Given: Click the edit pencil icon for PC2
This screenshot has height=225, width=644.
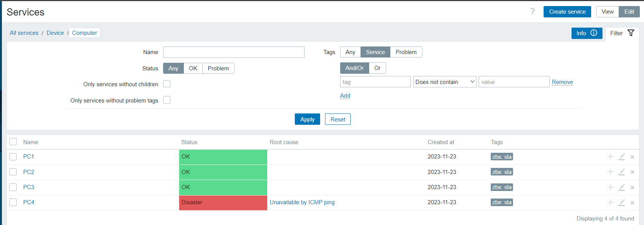Looking at the screenshot, I should 621,172.
